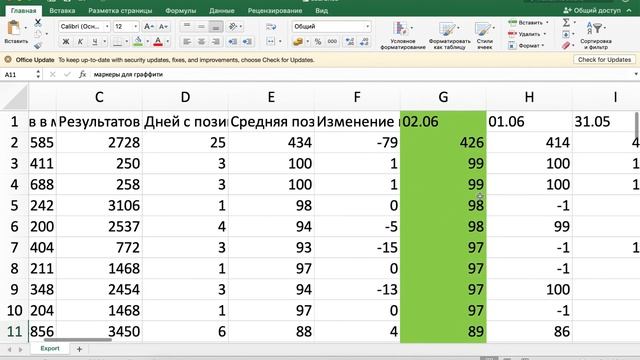
Task: Expand the formula bar chevron at right
Action: 636,74
